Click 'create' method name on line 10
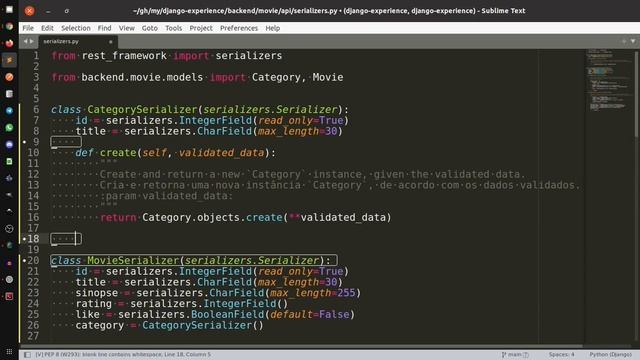 tap(118, 153)
